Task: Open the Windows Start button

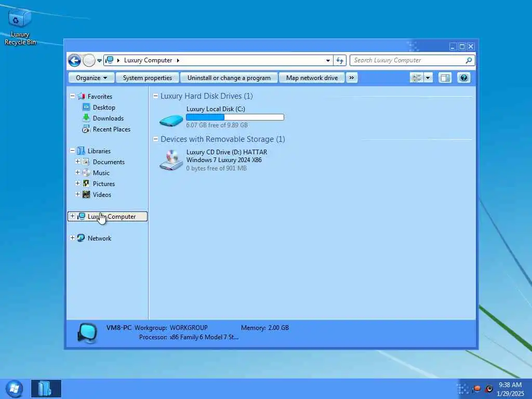Action: [x=14, y=389]
